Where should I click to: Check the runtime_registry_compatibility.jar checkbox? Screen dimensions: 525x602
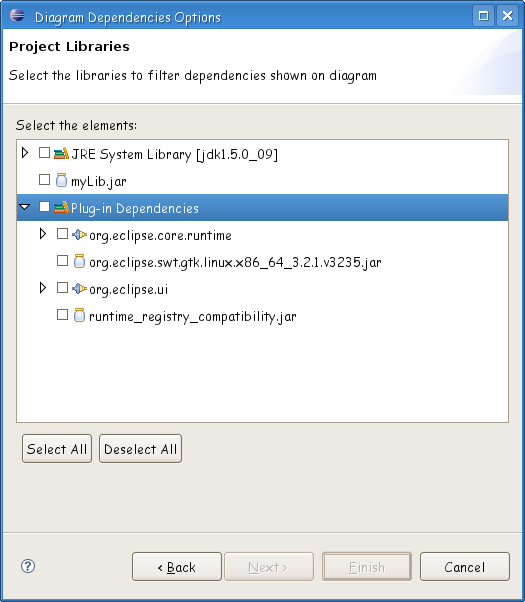pyautogui.click(x=62, y=314)
